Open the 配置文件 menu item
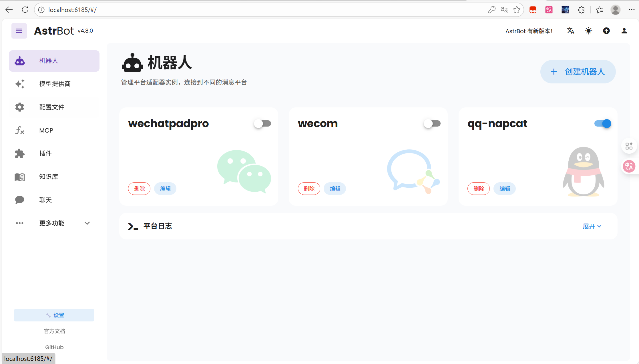This screenshot has height=364, width=639. click(54, 107)
